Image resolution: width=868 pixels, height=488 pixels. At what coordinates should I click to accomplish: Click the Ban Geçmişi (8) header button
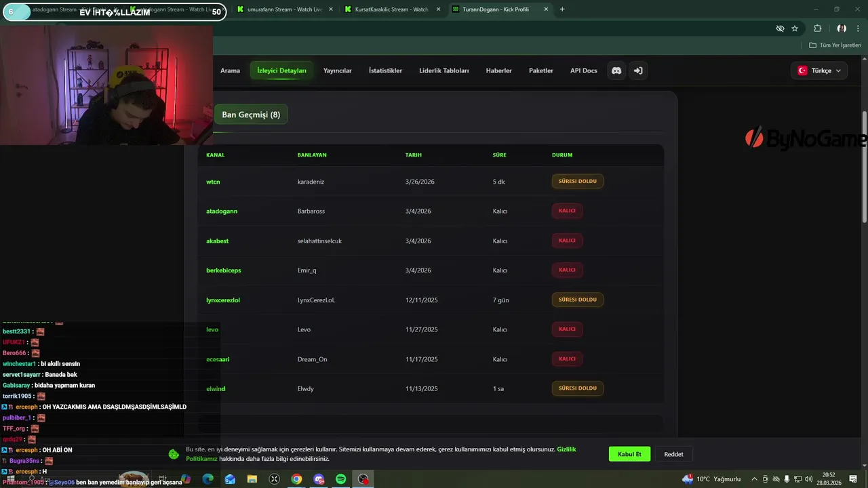point(251,115)
